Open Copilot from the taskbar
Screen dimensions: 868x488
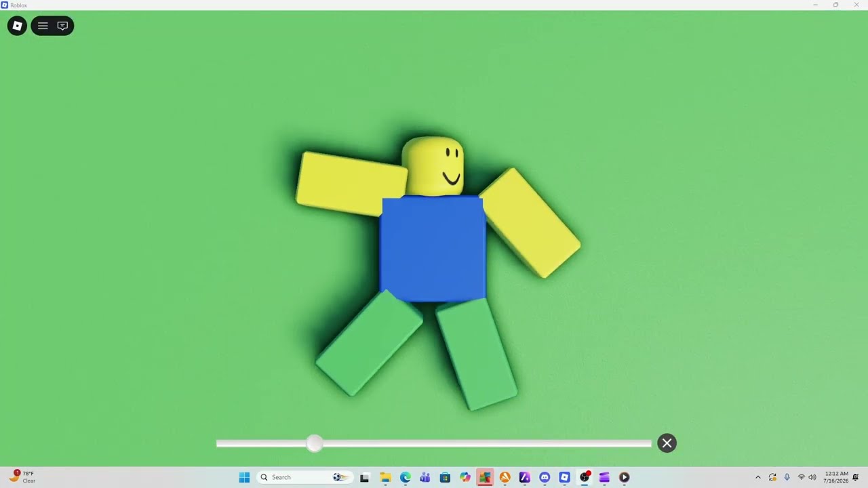tap(465, 477)
